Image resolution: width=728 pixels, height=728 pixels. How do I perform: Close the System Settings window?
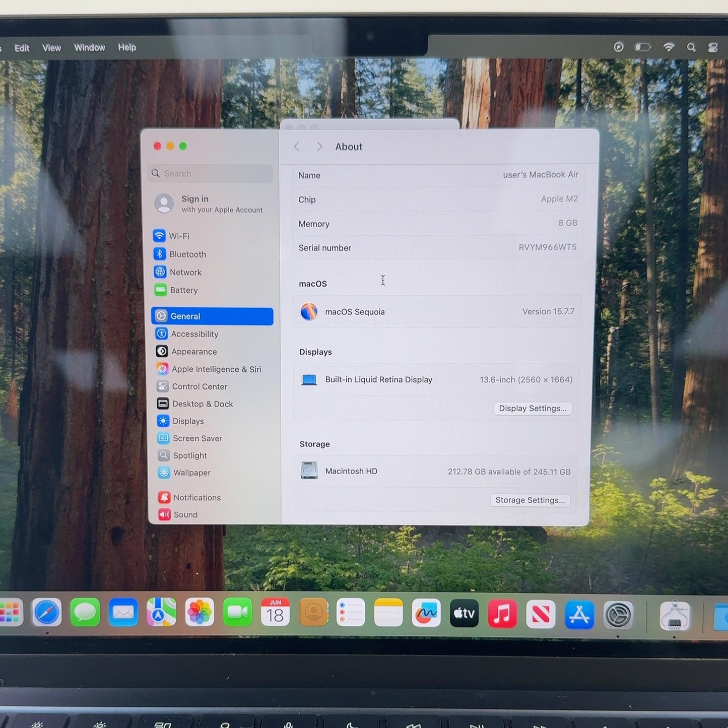pos(157,146)
